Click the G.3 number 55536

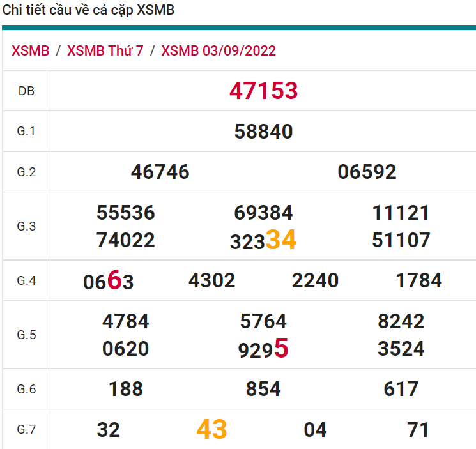coord(126,213)
